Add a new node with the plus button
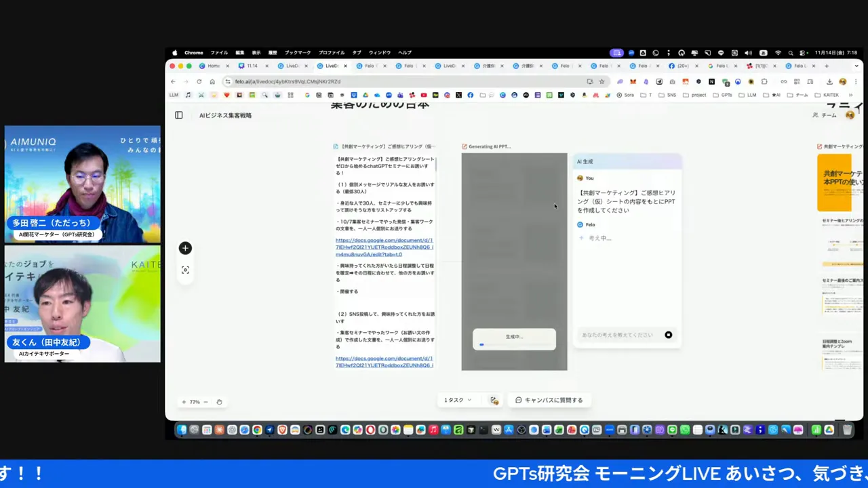This screenshot has width=868, height=488. (185, 248)
